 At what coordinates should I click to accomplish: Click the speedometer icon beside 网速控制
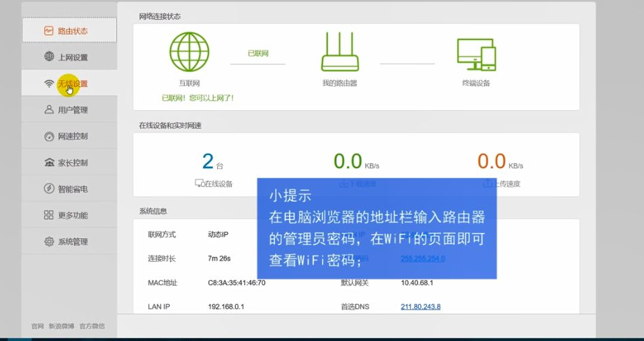[49, 136]
